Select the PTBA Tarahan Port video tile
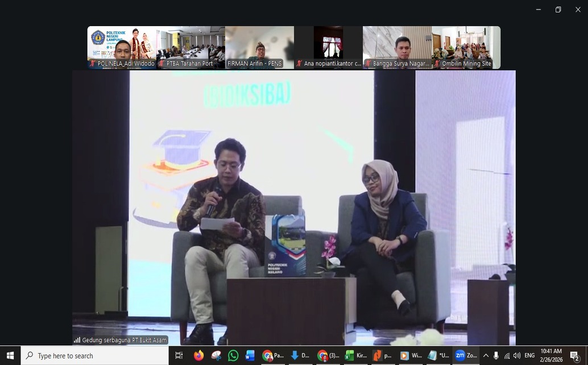Screen dimensions: 588x365 coord(191,48)
